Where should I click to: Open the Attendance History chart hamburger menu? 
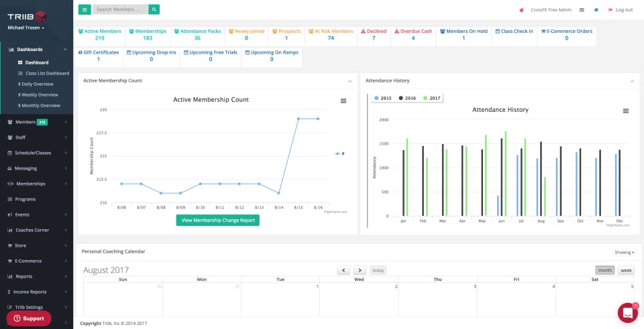625,111
